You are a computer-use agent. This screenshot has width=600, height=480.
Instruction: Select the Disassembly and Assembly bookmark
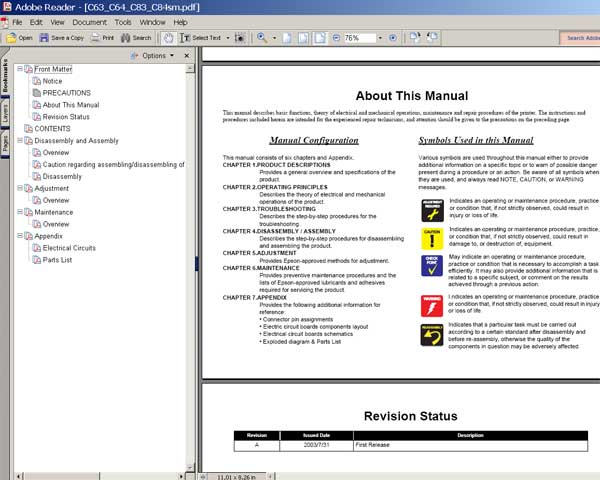point(76,141)
